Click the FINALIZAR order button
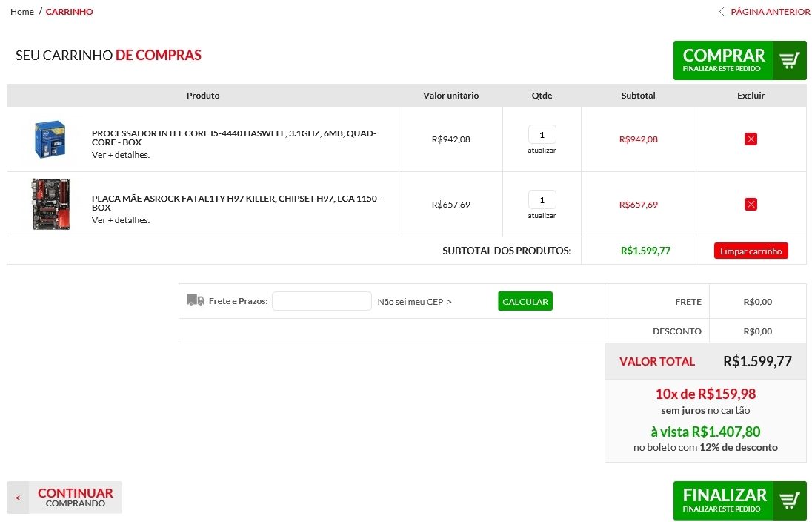Viewport: 812px width, 522px height. (x=739, y=500)
